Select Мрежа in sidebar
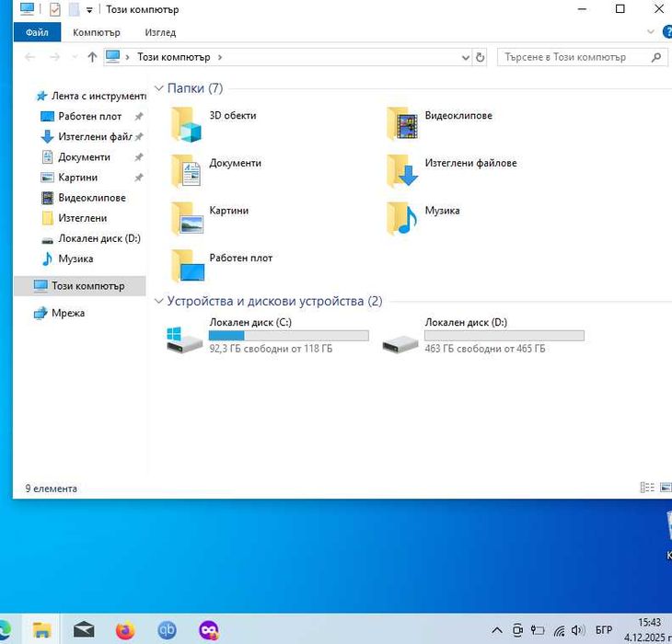This screenshot has height=644, width=672. pyautogui.click(x=59, y=313)
